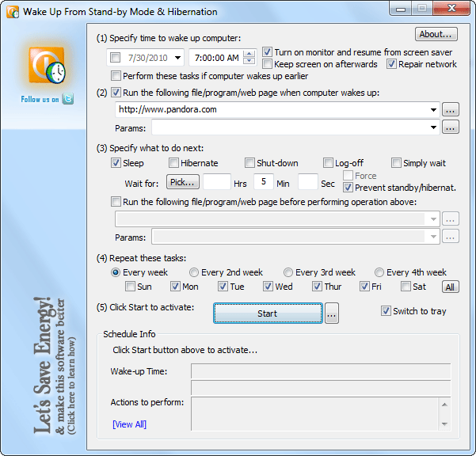The height and width of the screenshot is (456, 476).
Task: Click the Min field containing 5
Action: [264, 182]
